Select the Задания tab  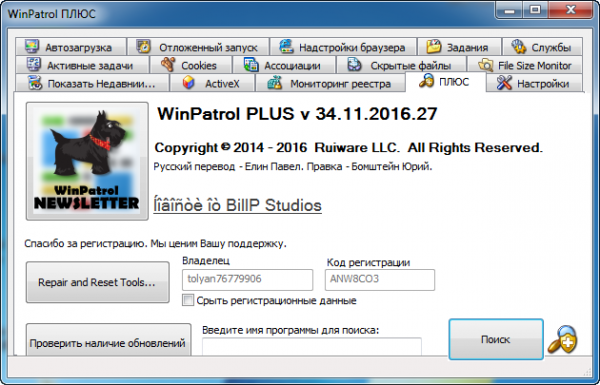(x=460, y=47)
